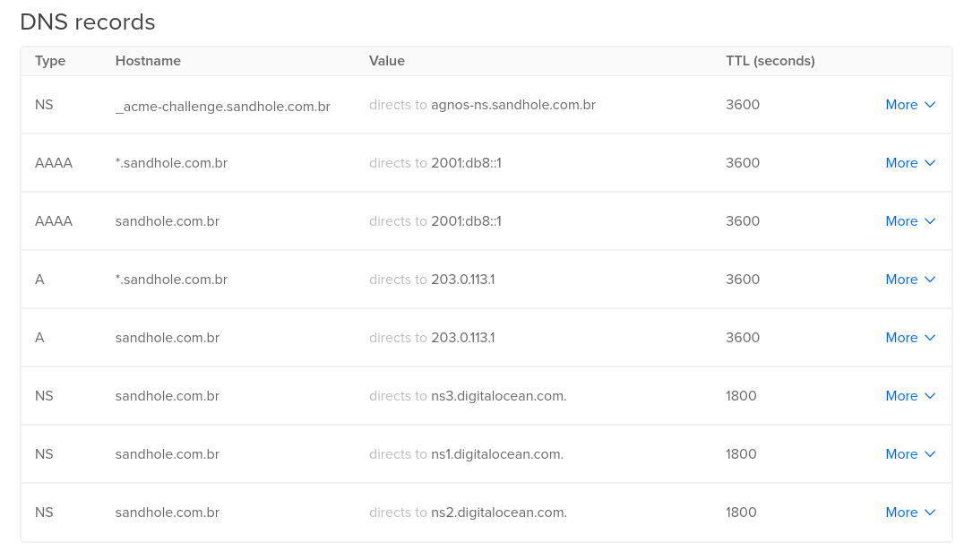The width and height of the screenshot is (973, 560).
Task: Click More on the wildcard A record row
Action: click(x=901, y=280)
